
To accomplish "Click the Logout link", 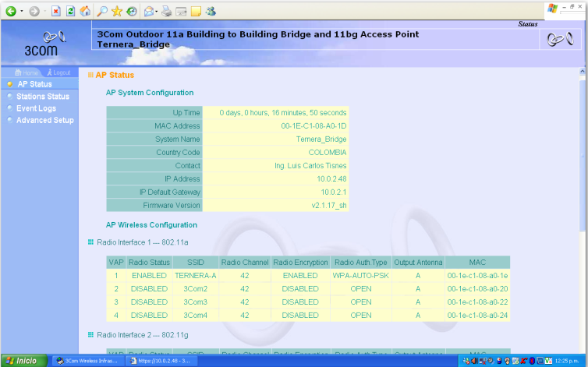I will tap(58, 72).
